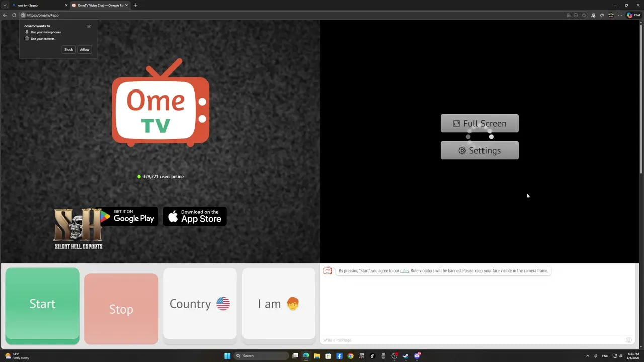Viewport: 644px width, 362px height.
Task: Switch the ENG language indicator
Action: (605, 356)
